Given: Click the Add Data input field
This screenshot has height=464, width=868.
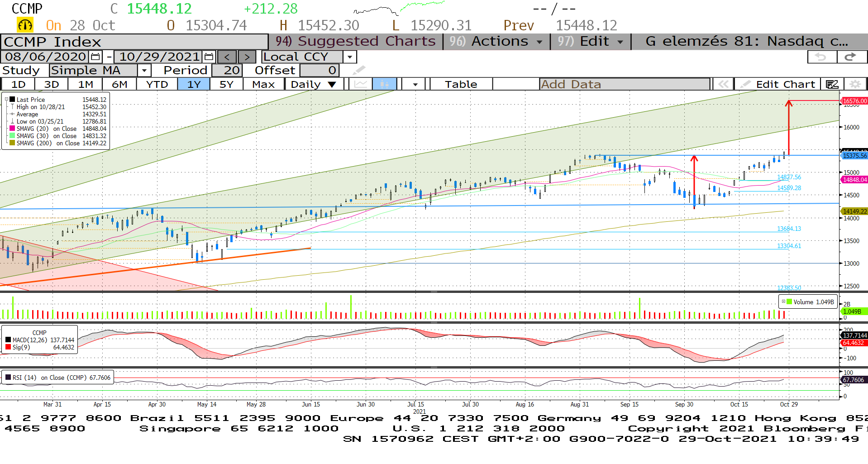Looking at the screenshot, I should tap(625, 84).
